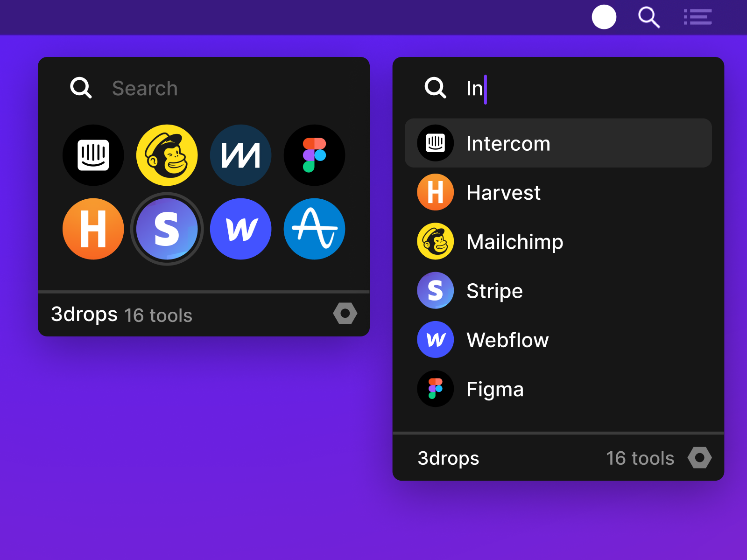Click the magnifier icon beside the Search placeholder
Viewport: 747px width, 560px height.
[81, 88]
